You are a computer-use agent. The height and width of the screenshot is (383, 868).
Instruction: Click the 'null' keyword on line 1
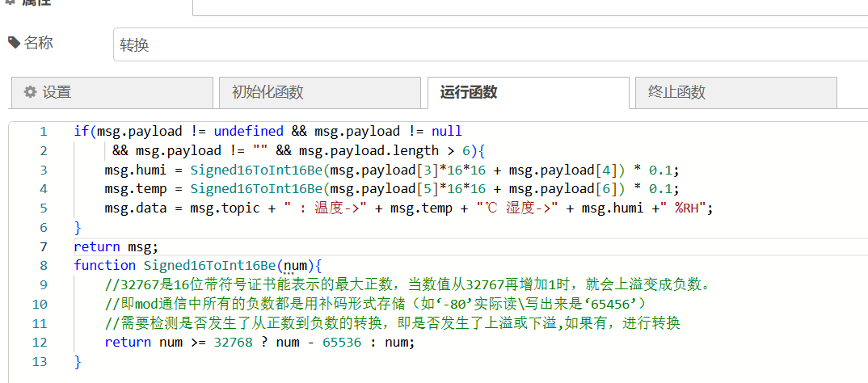pyautogui.click(x=446, y=132)
